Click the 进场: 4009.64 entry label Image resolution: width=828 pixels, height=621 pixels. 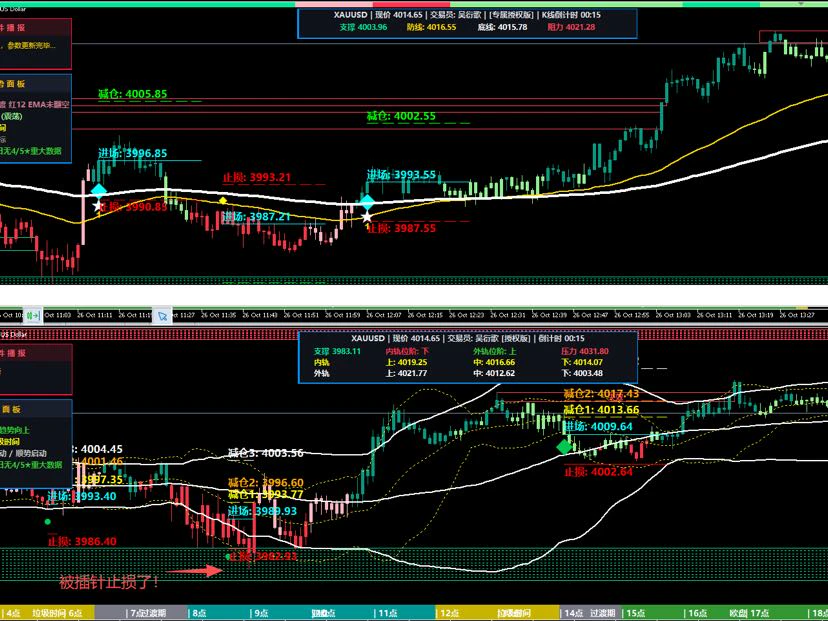coord(598,426)
